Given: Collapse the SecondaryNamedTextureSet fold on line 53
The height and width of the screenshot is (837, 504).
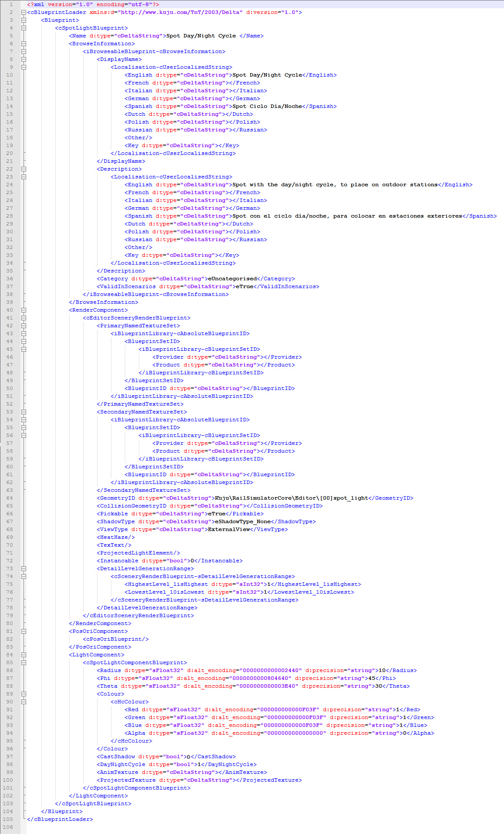Looking at the screenshot, I should [24, 412].
